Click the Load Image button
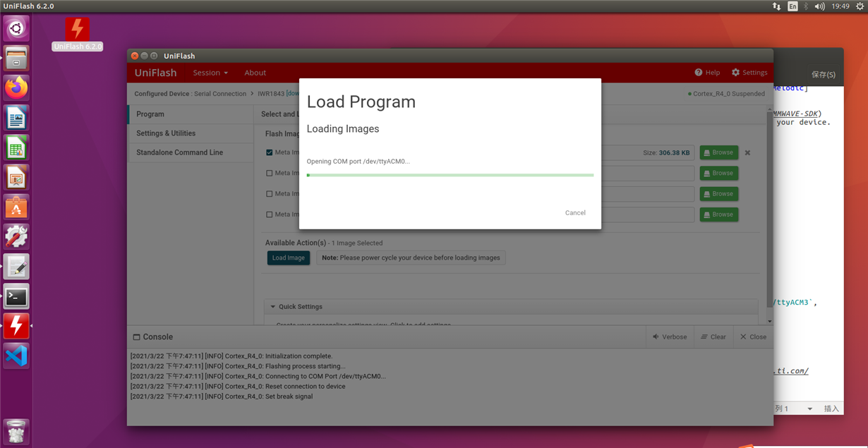Image resolution: width=868 pixels, height=448 pixels. (x=289, y=258)
